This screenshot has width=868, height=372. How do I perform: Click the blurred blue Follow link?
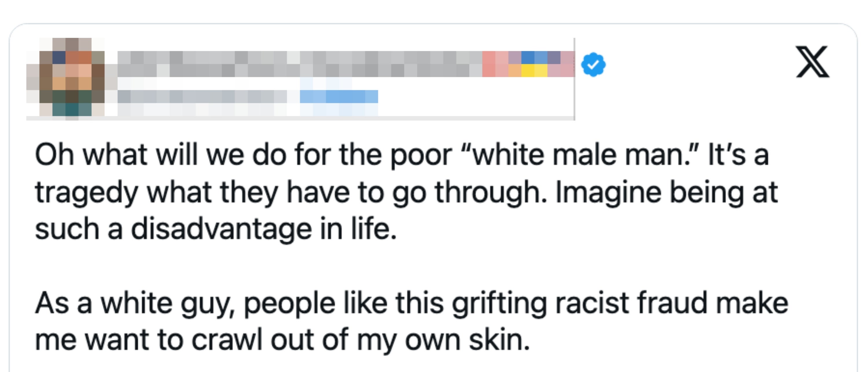point(339,97)
